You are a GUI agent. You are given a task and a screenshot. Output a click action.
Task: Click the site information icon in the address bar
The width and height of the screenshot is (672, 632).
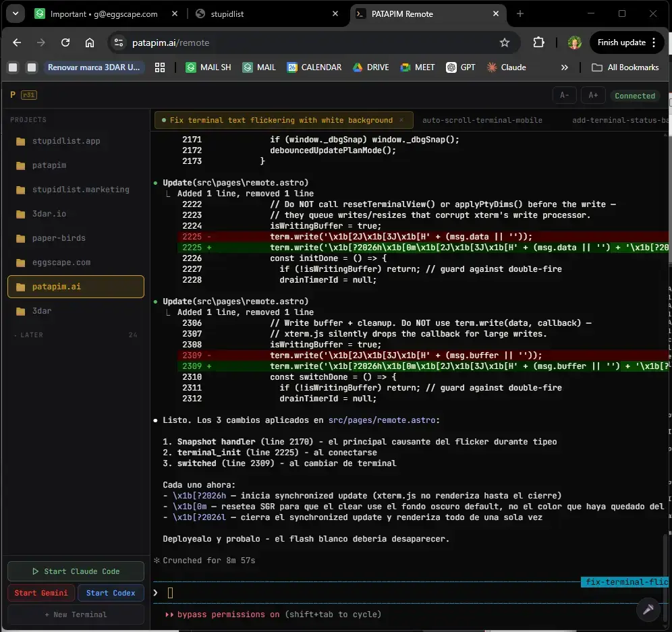coord(119,42)
